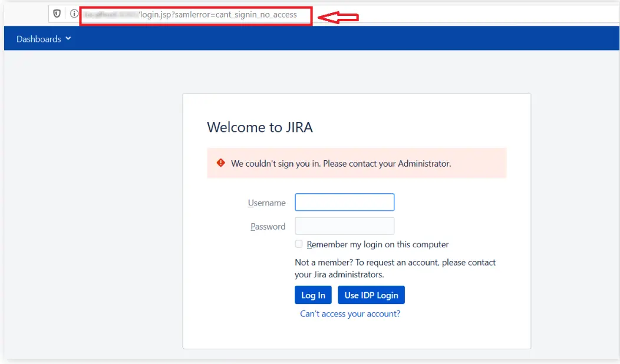Click the Password label
The width and height of the screenshot is (620, 364).
pos(268,226)
